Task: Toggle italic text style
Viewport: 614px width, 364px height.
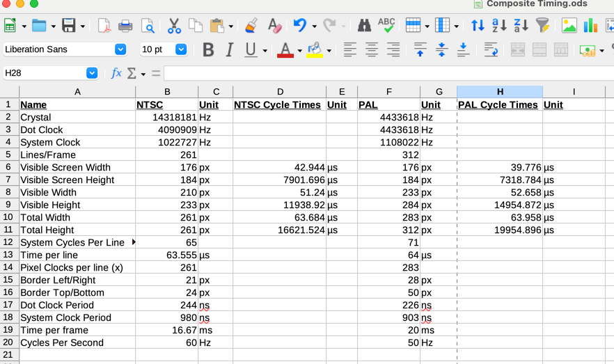Action: tap(229, 49)
